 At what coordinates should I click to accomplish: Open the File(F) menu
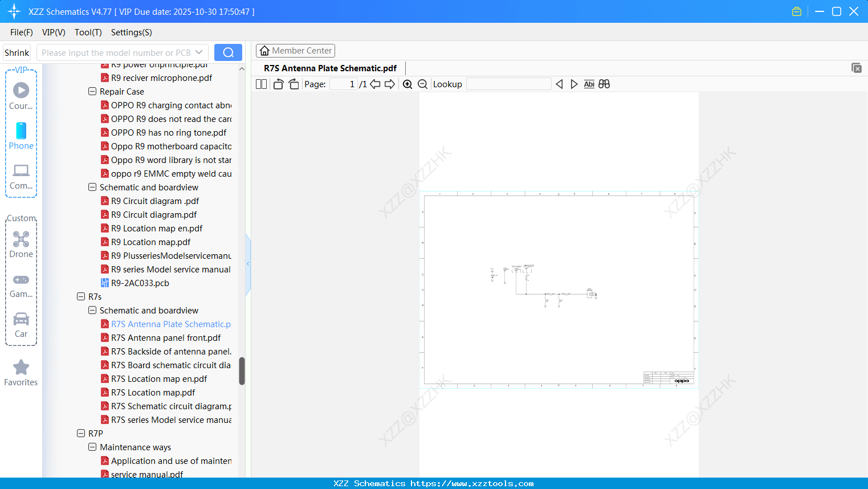click(x=22, y=32)
